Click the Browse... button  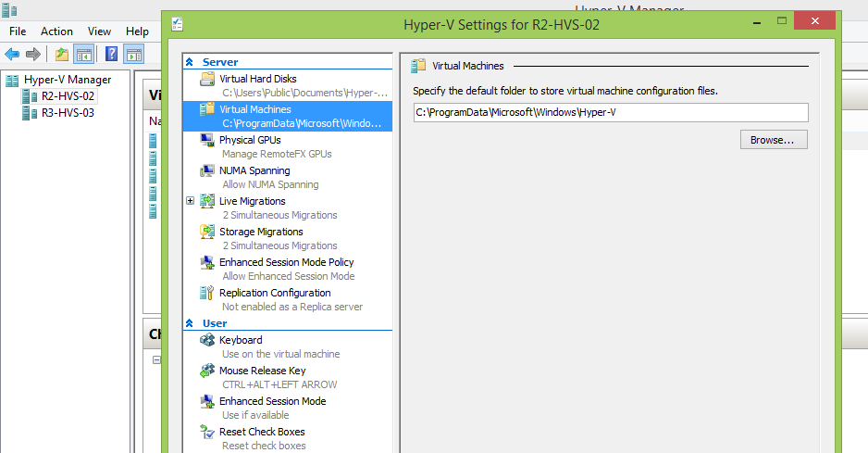[774, 140]
